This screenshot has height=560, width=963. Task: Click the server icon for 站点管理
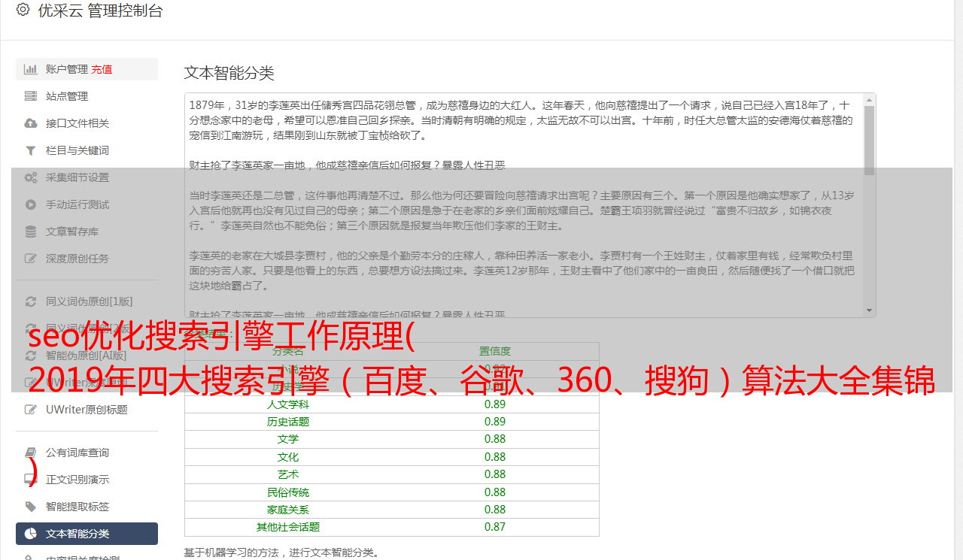click(x=30, y=96)
